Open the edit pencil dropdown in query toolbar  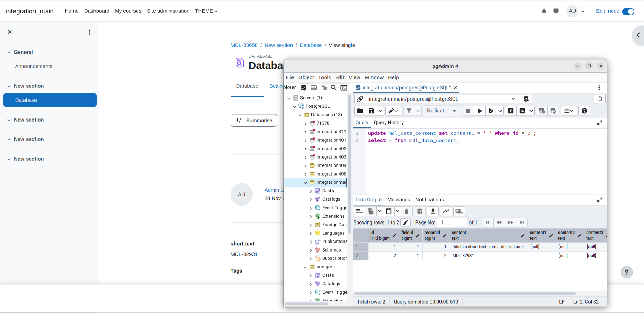pos(393,111)
